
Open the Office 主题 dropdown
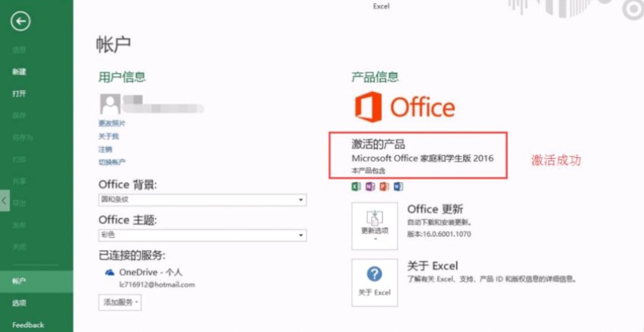[202, 236]
